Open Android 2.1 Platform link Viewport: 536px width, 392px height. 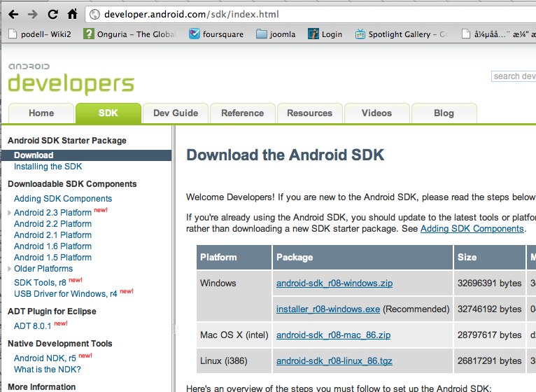click(x=52, y=235)
